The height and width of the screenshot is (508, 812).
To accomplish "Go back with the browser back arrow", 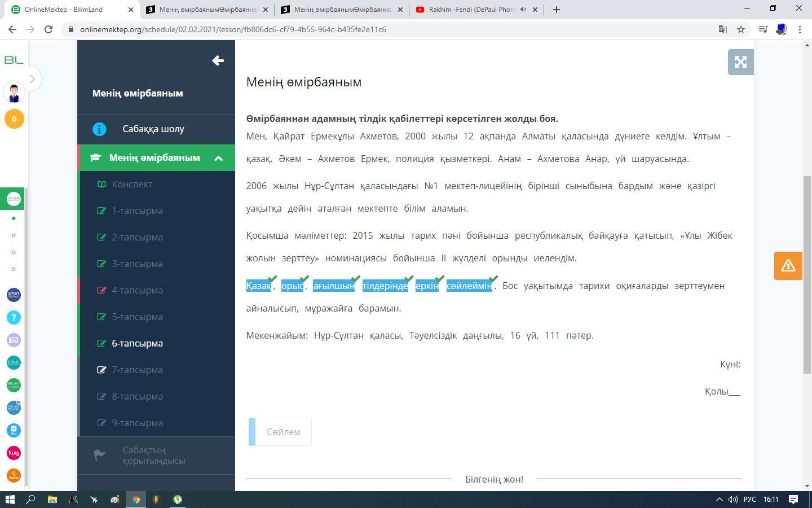I will pyautogui.click(x=12, y=29).
